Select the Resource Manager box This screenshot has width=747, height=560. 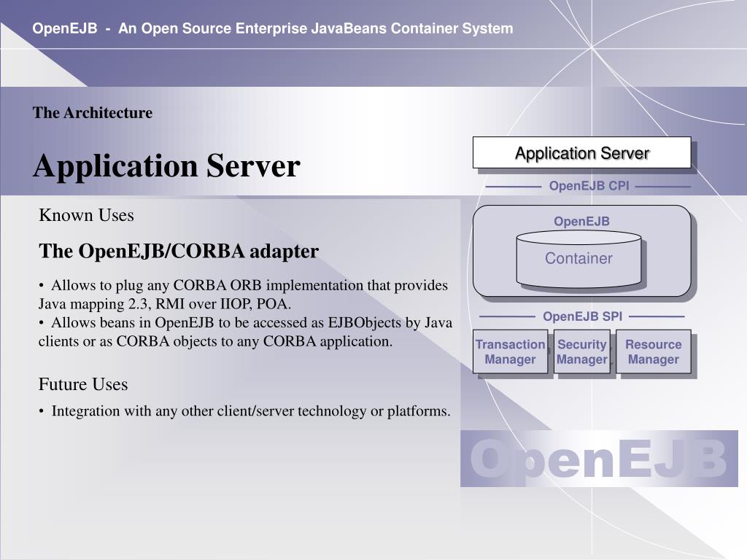653,352
